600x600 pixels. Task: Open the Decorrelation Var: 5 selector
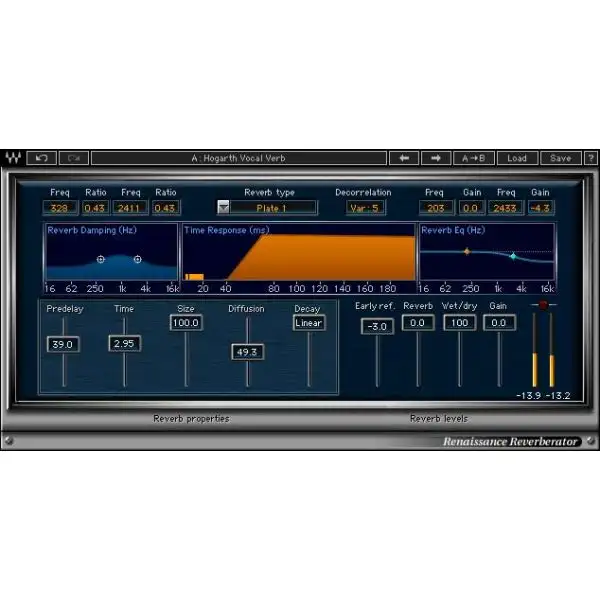(366, 208)
